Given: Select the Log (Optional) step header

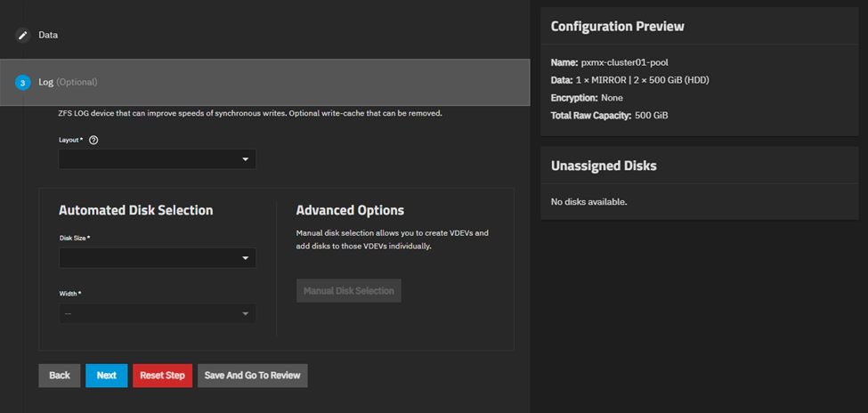Looking at the screenshot, I should click(x=68, y=83).
